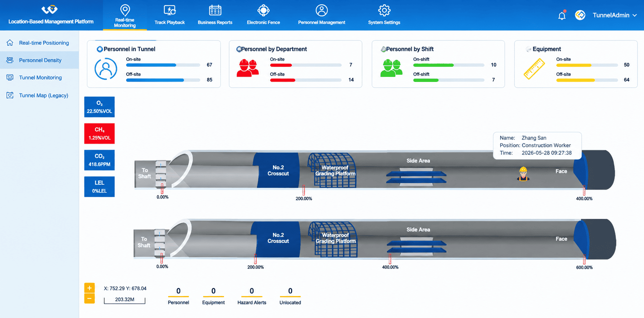This screenshot has width=644, height=318.
Task: Click To Shaft label in upper tunnel
Action: [144, 173]
